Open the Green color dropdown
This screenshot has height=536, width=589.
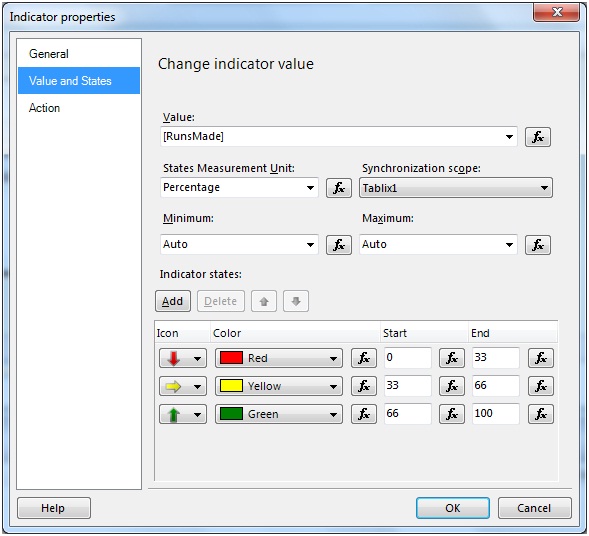point(279,414)
